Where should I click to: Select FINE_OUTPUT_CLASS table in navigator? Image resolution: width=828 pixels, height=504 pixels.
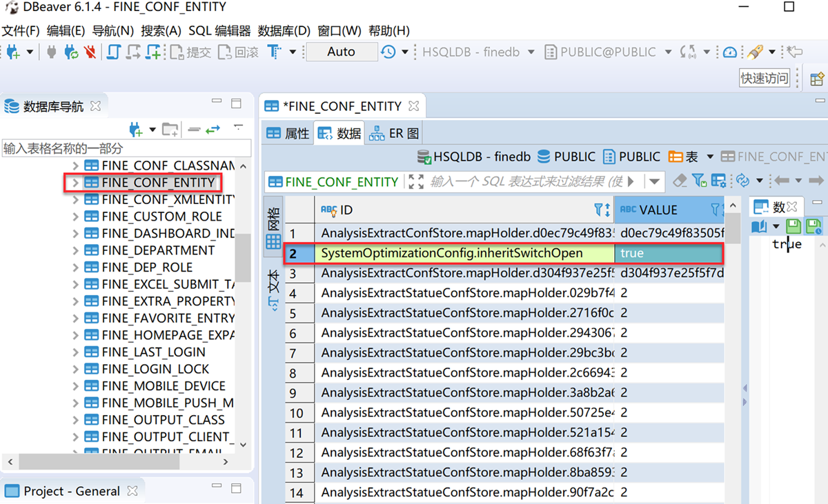pyautogui.click(x=163, y=419)
